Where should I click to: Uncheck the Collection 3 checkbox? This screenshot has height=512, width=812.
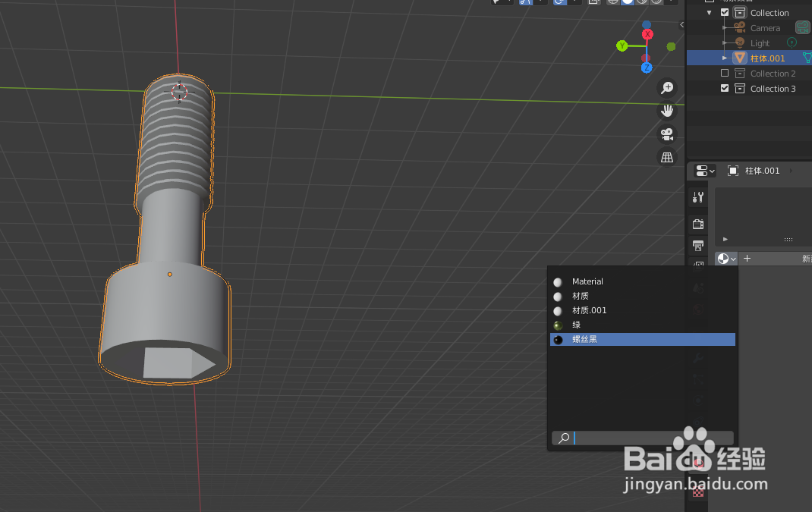725,88
